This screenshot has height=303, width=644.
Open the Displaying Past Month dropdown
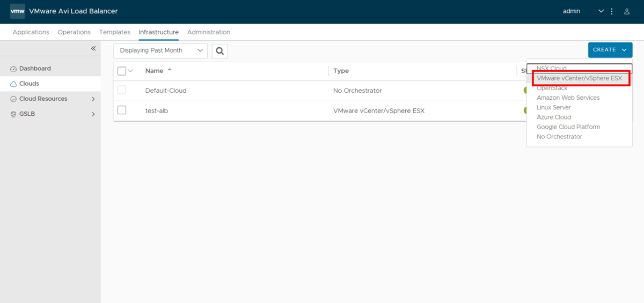[160, 50]
